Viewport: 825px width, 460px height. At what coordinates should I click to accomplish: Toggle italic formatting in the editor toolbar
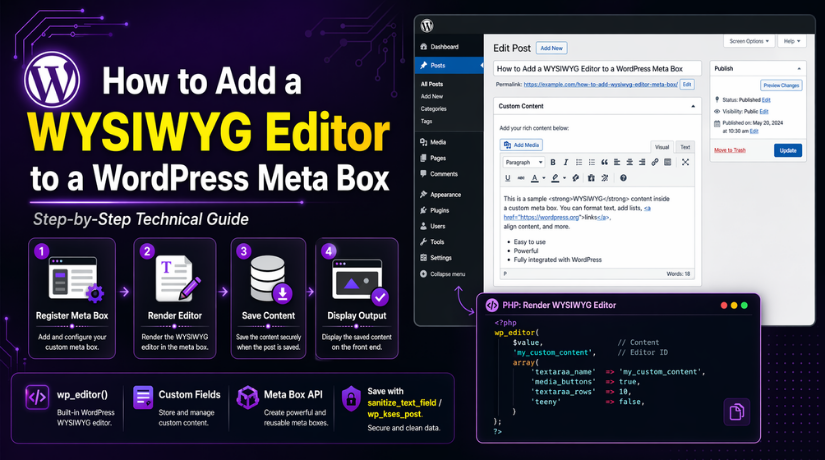[566, 162]
